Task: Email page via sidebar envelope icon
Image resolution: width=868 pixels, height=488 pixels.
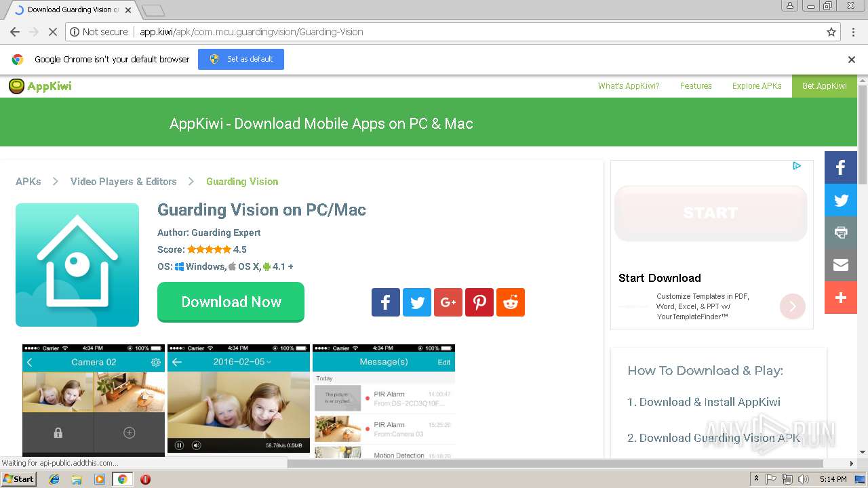Action: coord(841,265)
